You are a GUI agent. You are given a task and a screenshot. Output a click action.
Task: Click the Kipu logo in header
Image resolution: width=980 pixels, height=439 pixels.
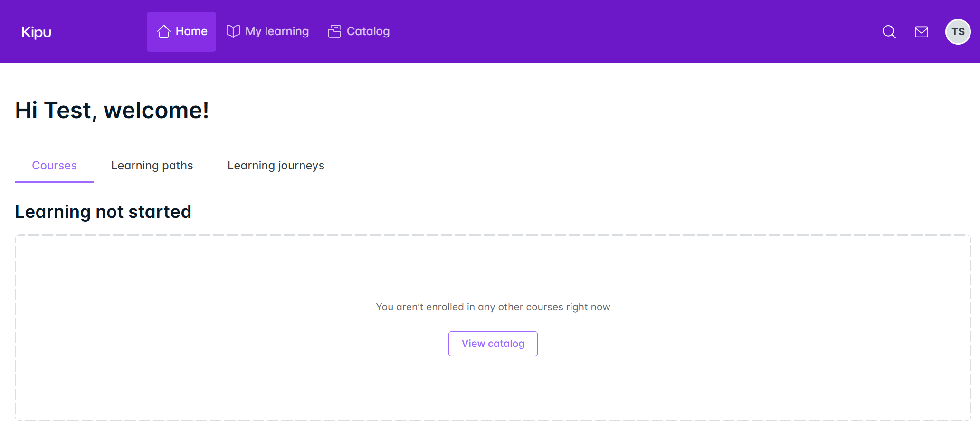click(x=37, y=32)
